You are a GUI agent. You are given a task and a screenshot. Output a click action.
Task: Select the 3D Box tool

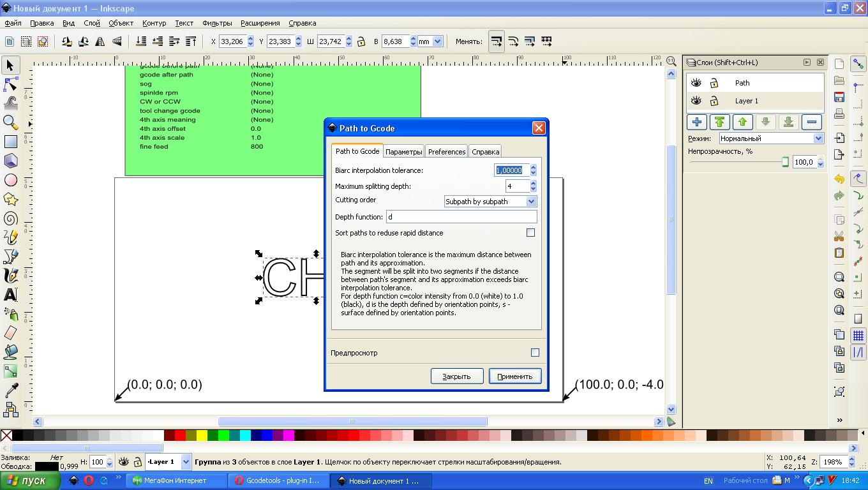coord(10,161)
